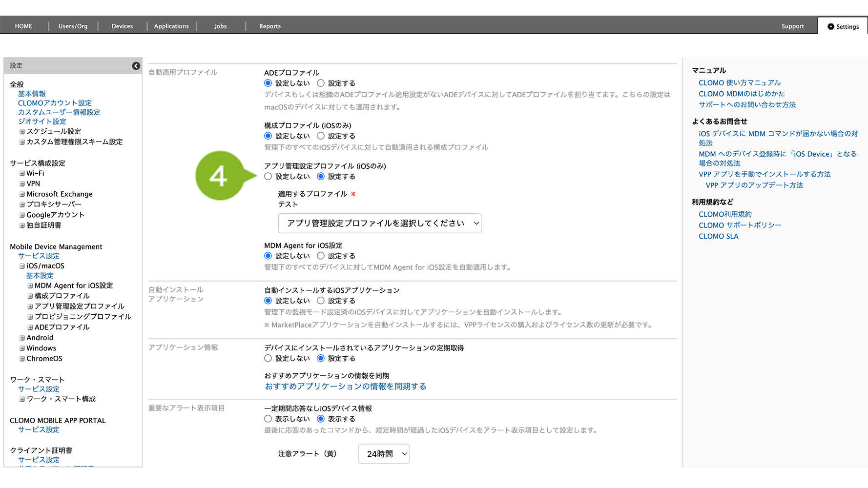Expand スケジュール設定 tree node

click(22, 132)
